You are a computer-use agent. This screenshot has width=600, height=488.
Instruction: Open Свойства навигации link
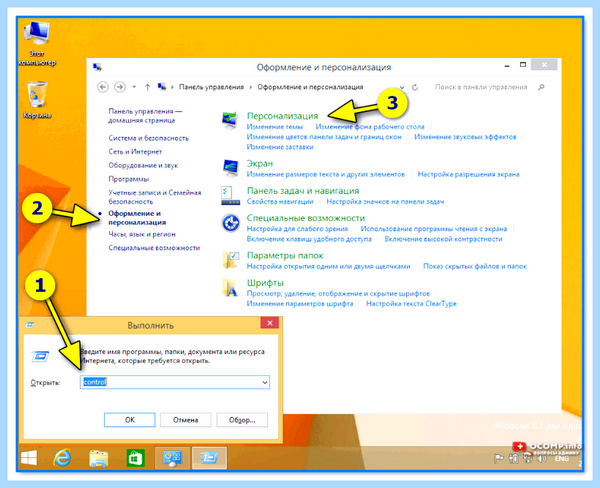(280, 201)
